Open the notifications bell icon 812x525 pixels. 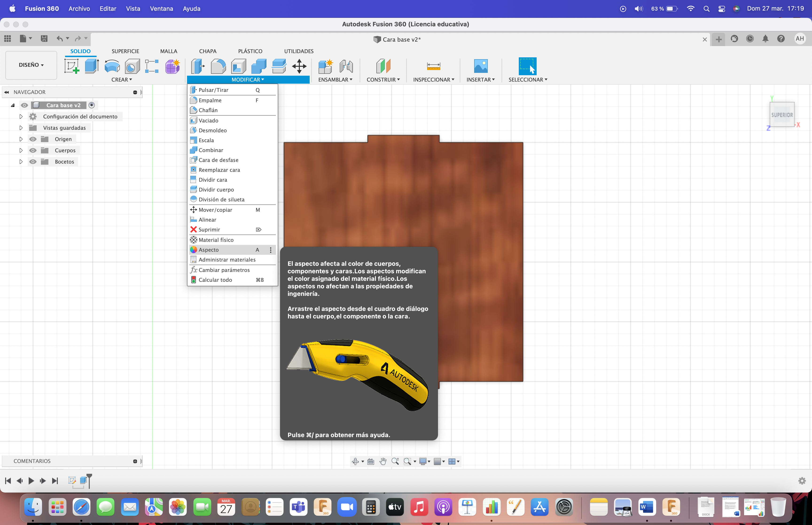point(765,39)
